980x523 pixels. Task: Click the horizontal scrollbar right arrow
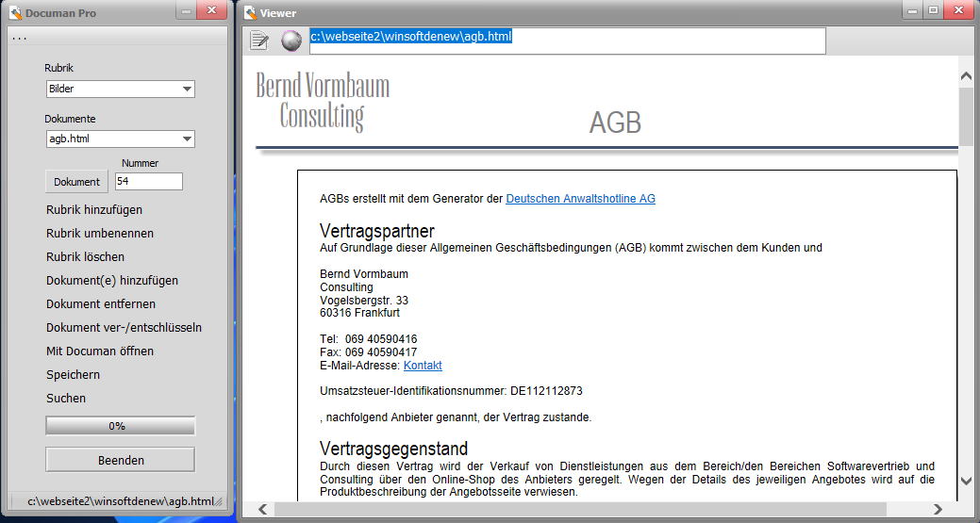(938, 509)
